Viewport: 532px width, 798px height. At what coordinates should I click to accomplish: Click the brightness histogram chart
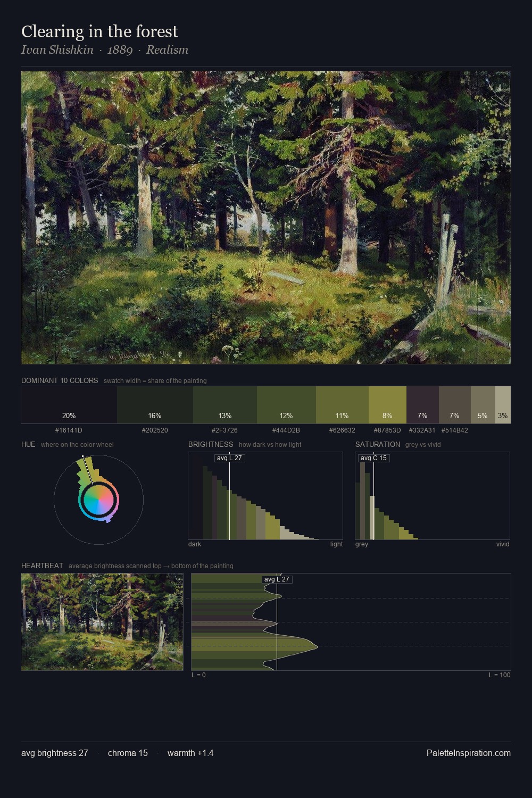point(265,496)
